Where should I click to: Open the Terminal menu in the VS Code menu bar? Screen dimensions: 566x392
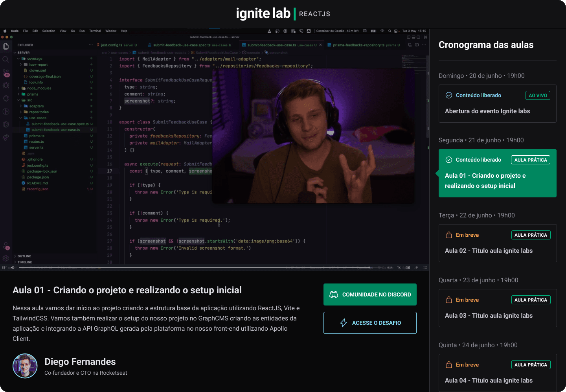point(95,31)
